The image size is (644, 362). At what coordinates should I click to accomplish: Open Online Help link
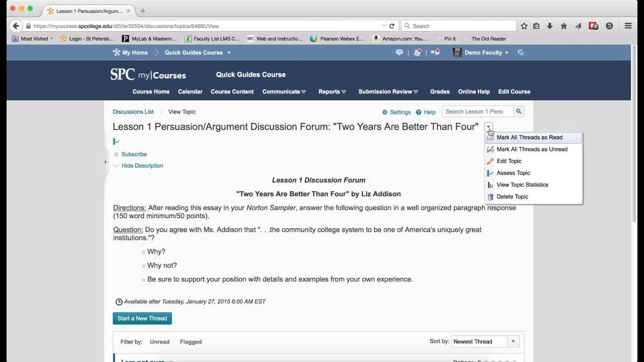[474, 92]
